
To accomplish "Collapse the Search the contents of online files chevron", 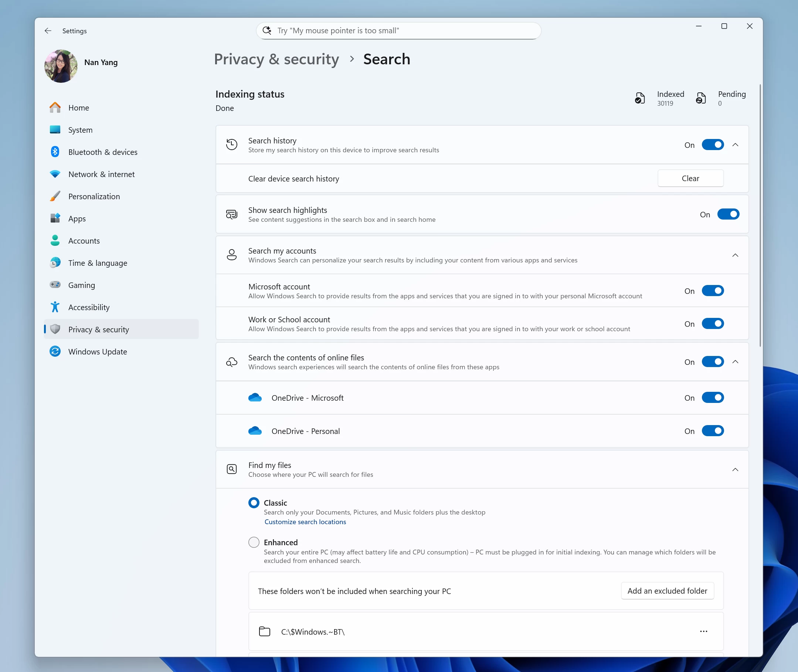I will coord(735,362).
